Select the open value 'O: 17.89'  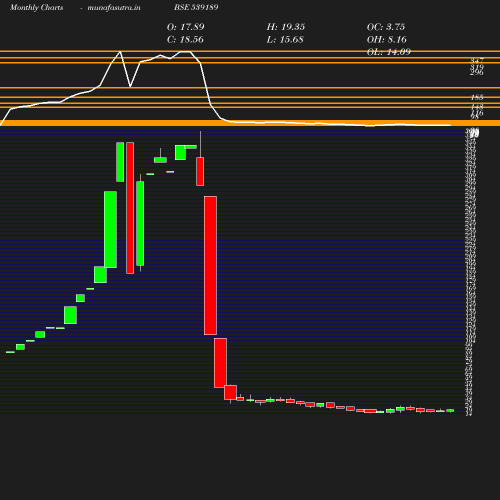185,27
